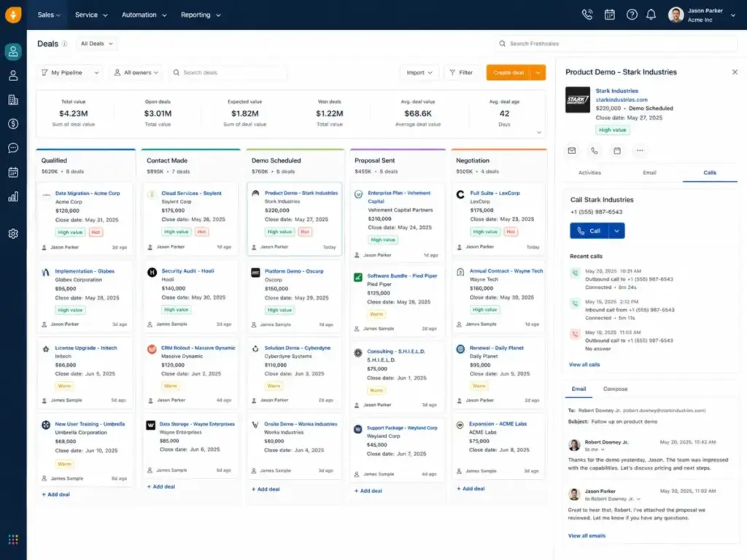The height and width of the screenshot is (560, 747).
Task: Click Add deal under Qualified column
Action: (x=55, y=495)
